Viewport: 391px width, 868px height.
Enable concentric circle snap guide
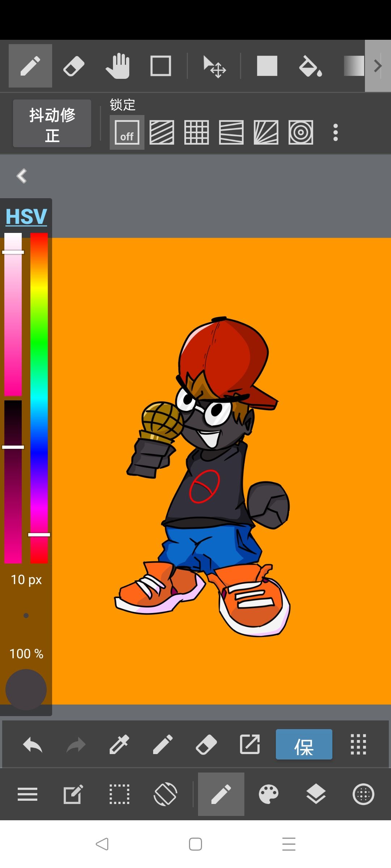301,132
